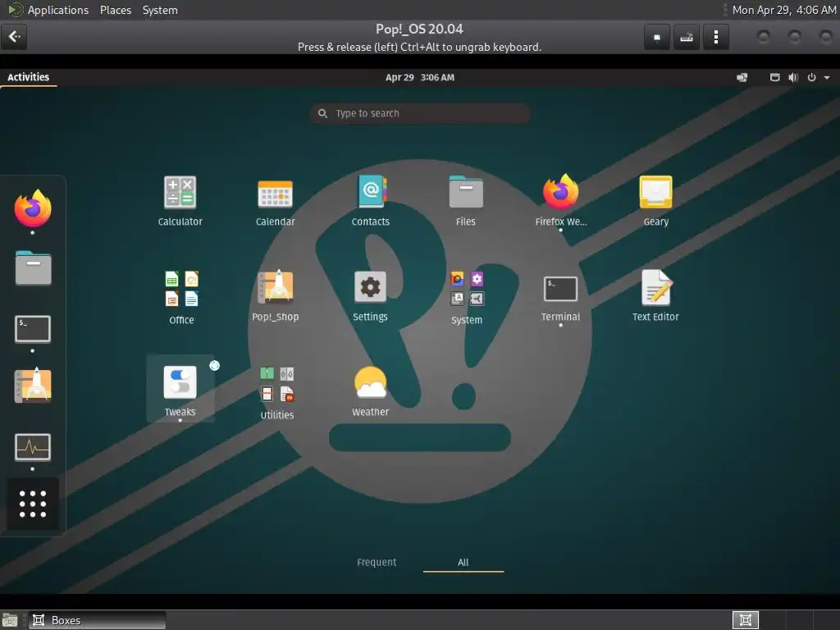Open the clock showing Apr 29 3:06 AM
The width and height of the screenshot is (840, 630).
coord(420,77)
